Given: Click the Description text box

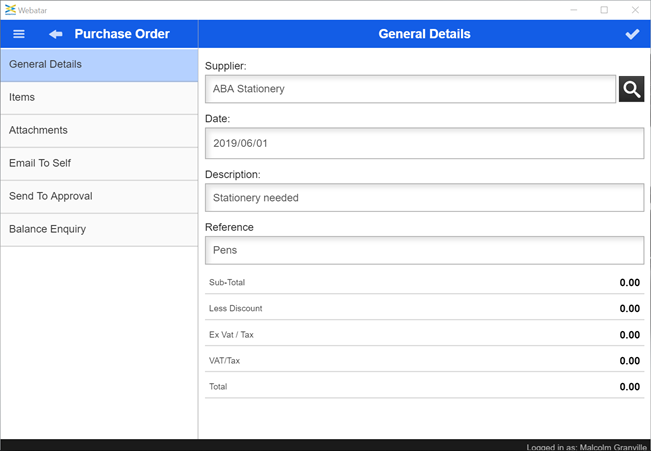Looking at the screenshot, I should click(424, 198).
